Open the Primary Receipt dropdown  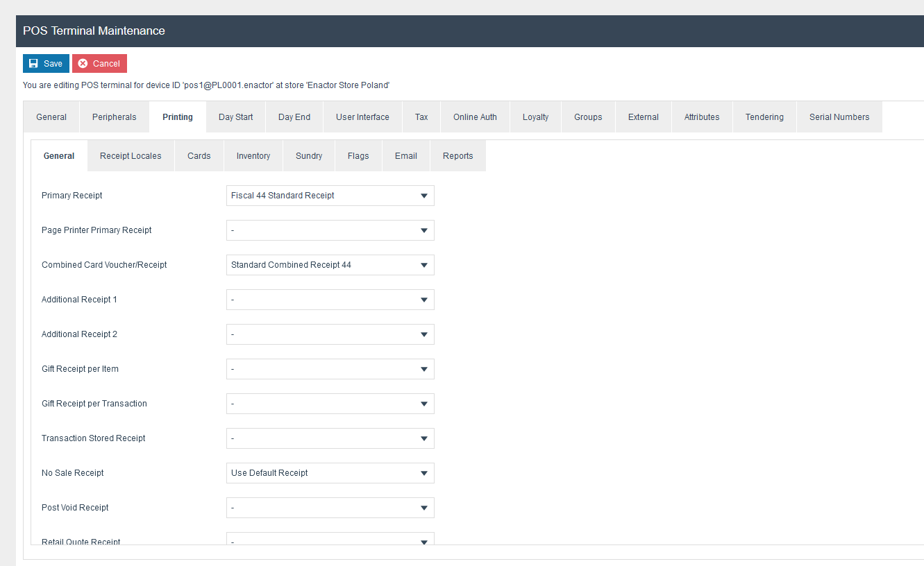pyautogui.click(x=330, y=196)
